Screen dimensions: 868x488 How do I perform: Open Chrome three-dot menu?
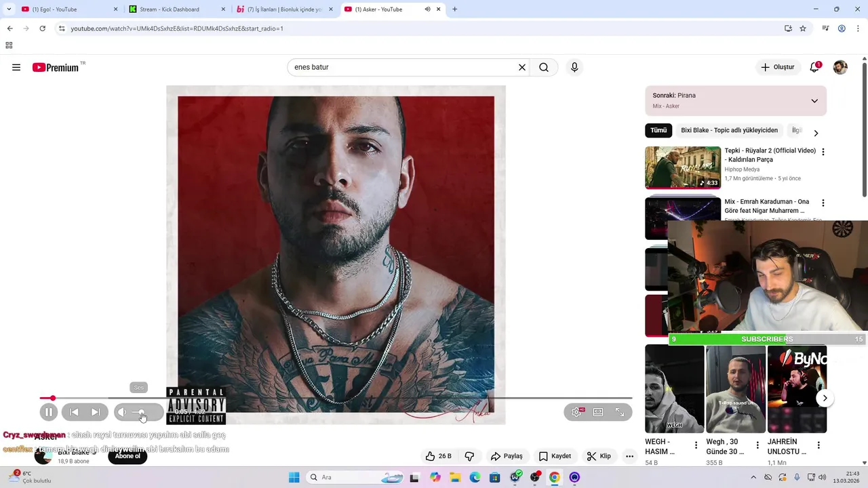point(858,28)
